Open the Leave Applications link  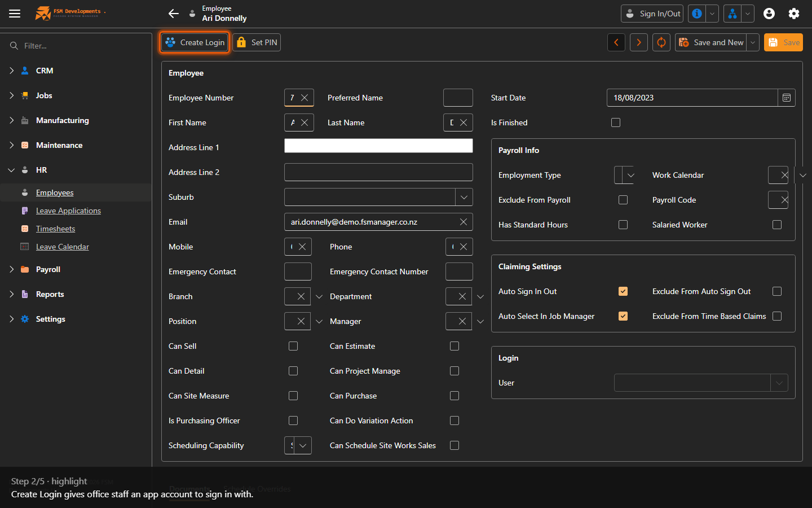68,211
